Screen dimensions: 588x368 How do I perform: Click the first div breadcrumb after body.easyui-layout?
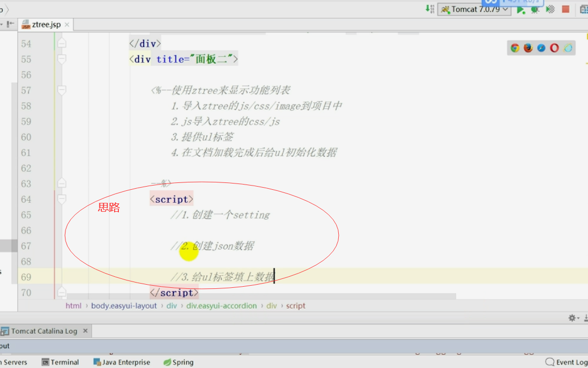(172, 306)
